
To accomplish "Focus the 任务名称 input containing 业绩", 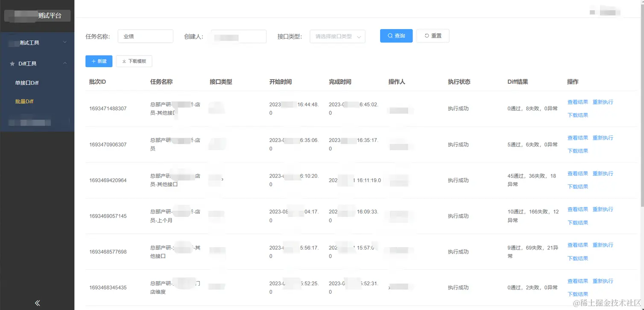I will 145,36.
